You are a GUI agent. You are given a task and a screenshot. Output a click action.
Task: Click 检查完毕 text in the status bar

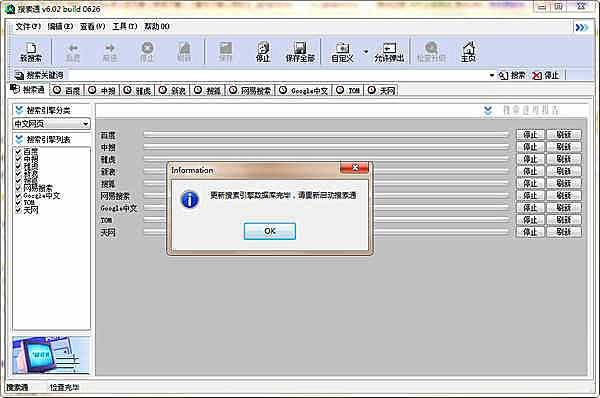64,388
